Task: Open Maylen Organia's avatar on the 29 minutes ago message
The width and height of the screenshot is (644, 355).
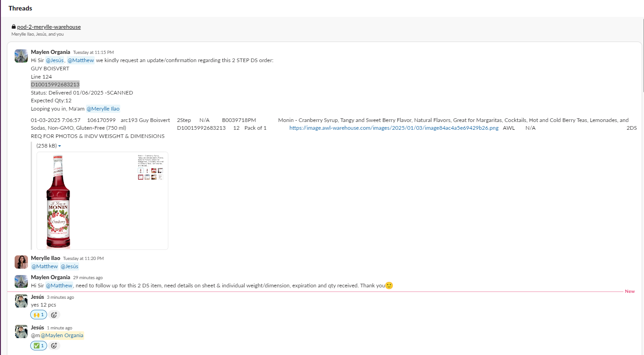Action: [x=21, y=281]
